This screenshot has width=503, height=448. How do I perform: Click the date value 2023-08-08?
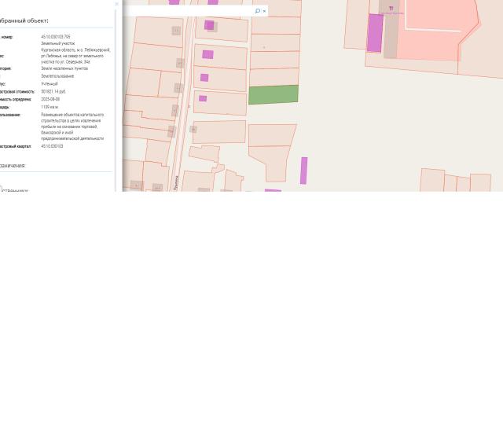(50, 100)
